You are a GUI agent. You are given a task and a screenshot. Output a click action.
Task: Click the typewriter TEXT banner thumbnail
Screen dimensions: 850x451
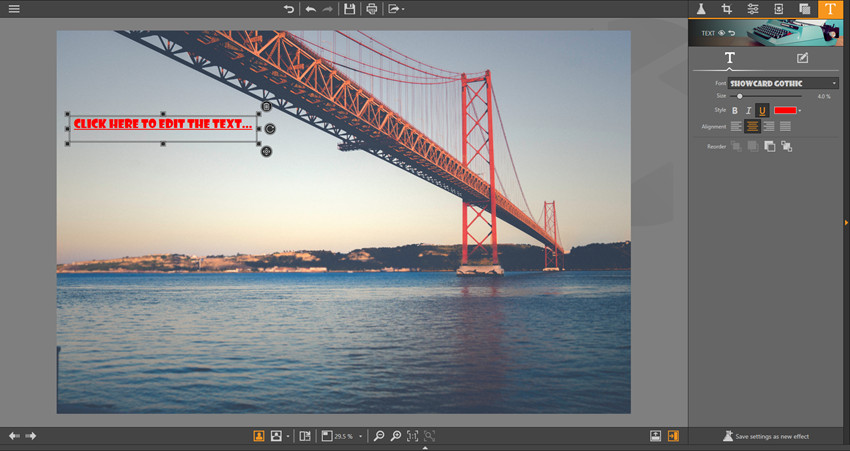click(x=764, y=33)
